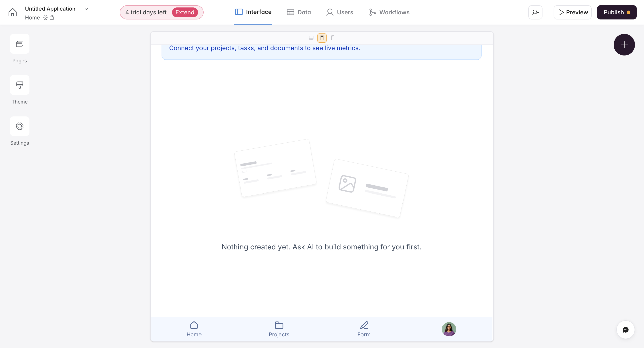Click the dark plus add button
This screenshot has width=644, height=348.
coord(624,45)
